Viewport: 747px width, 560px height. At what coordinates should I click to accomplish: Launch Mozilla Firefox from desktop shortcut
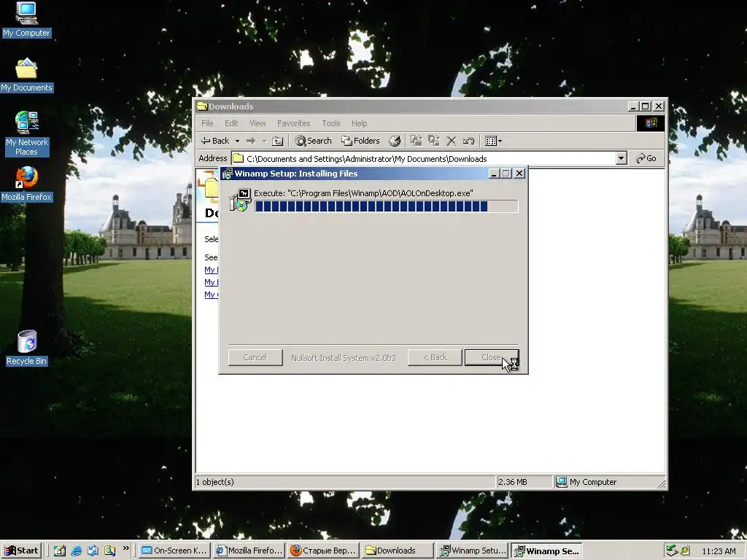[x=26, y=184]
